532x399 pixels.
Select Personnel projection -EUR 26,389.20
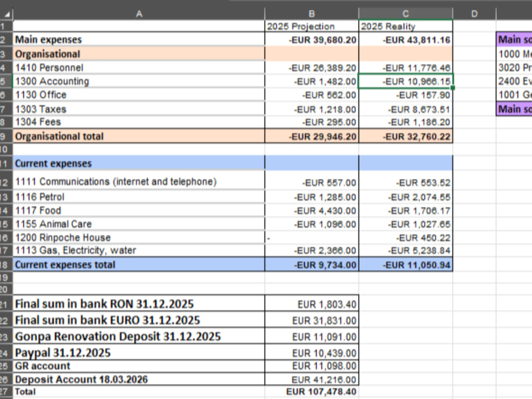pos(311,68)
